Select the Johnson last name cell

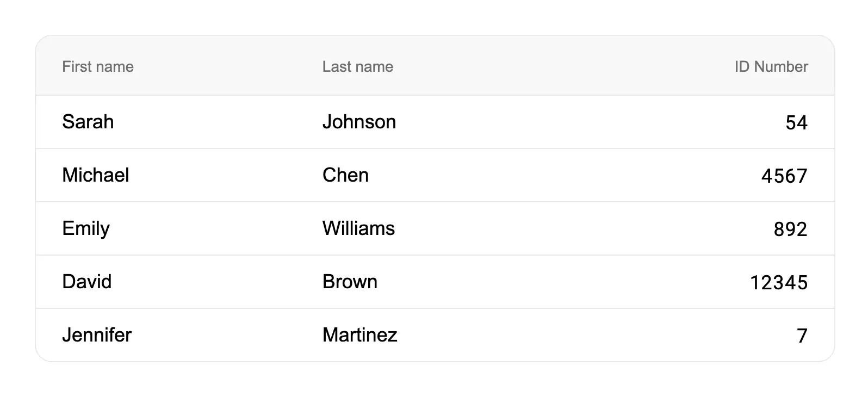359,122
